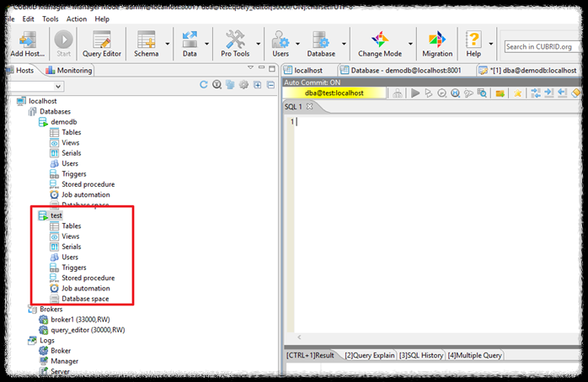
Task: Click the Users toolbar icon
Action: point(281,44)
